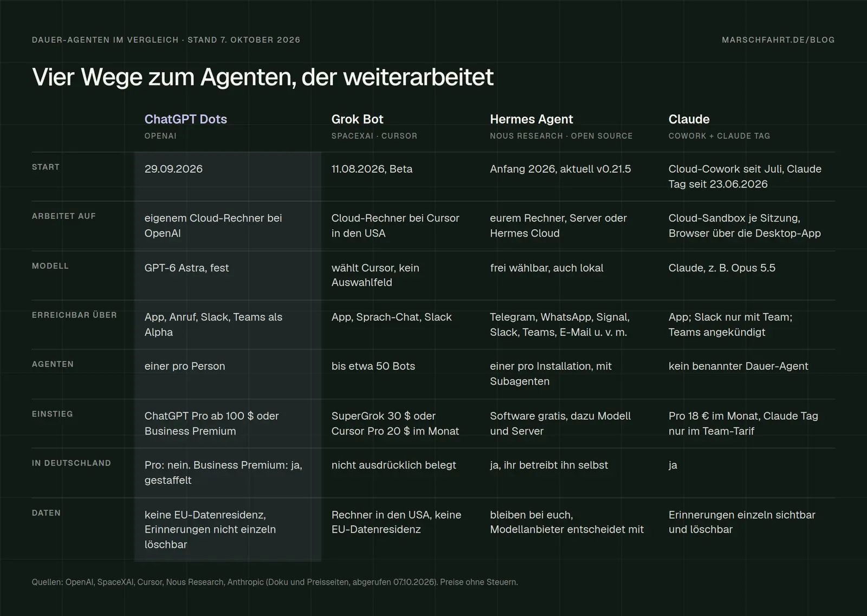
Task: Select the 'GPT-6 Astra, fest' cell
Action: 186,268
